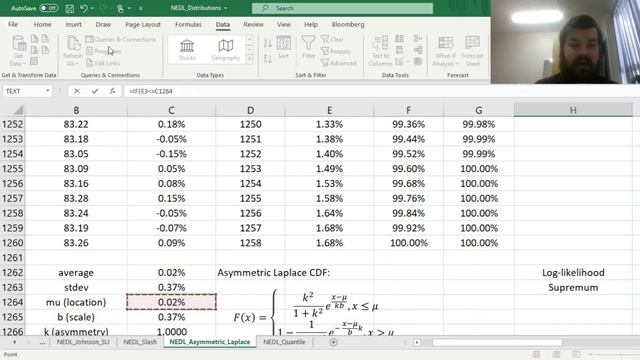Click Queries & Connections button
640x360 pixels.
(121, 39)
